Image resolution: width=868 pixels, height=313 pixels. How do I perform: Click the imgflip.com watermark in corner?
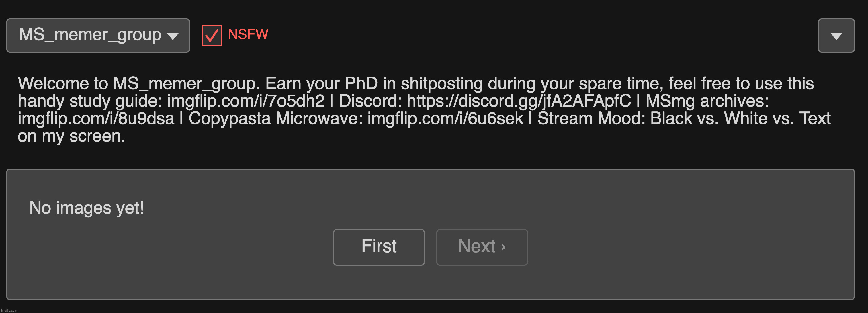click(x=9, y=311)
